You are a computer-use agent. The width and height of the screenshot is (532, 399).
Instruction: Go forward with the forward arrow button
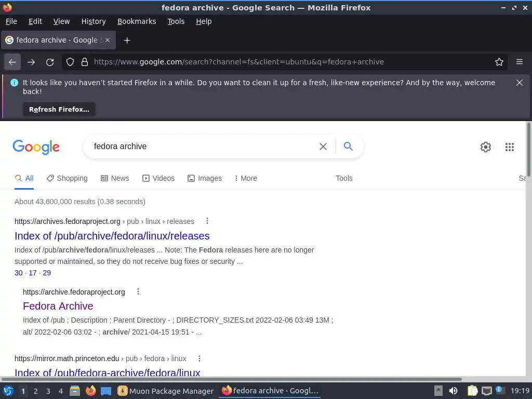(x=31, y=62)
